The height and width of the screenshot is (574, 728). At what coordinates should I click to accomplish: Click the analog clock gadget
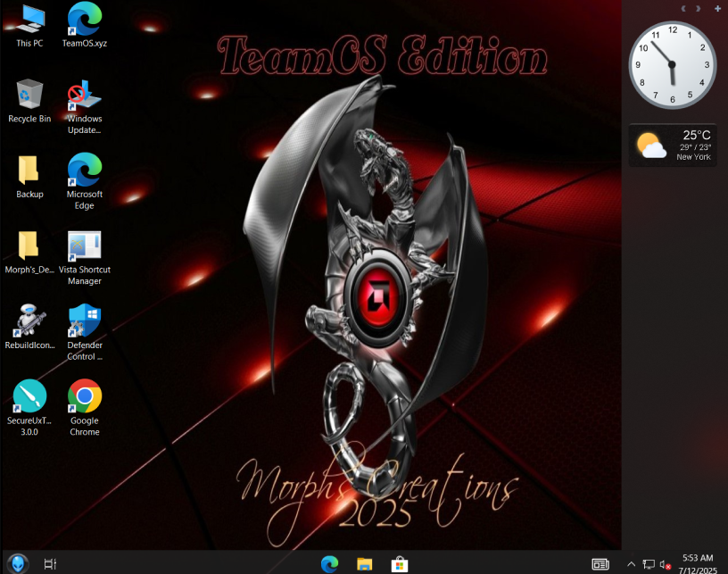pos(672,64)
